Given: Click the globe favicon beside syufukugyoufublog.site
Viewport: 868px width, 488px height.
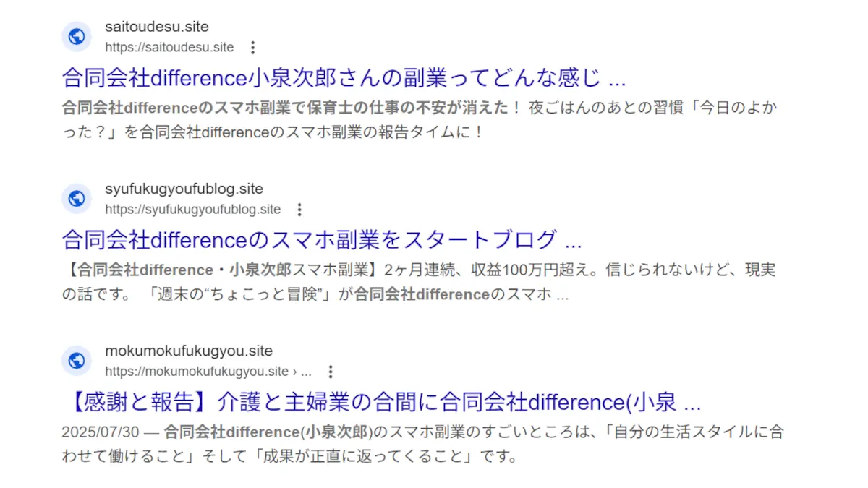Looking at the screenshot, I should coord(77,199).
